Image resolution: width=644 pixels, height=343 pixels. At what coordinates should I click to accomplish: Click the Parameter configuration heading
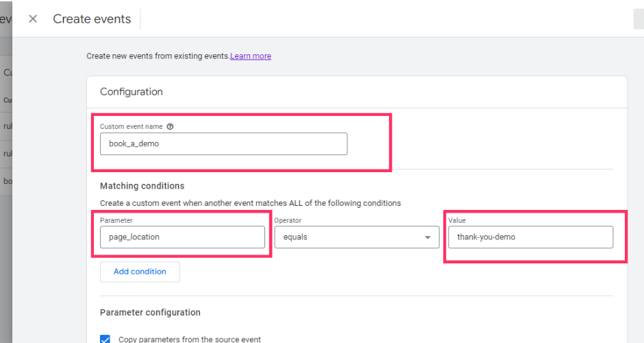click(x=150, y=313)
